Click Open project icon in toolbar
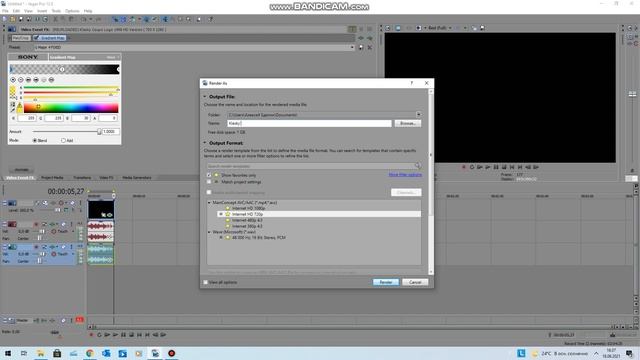The width and height of the screenshot is (640, 360). 13,19
